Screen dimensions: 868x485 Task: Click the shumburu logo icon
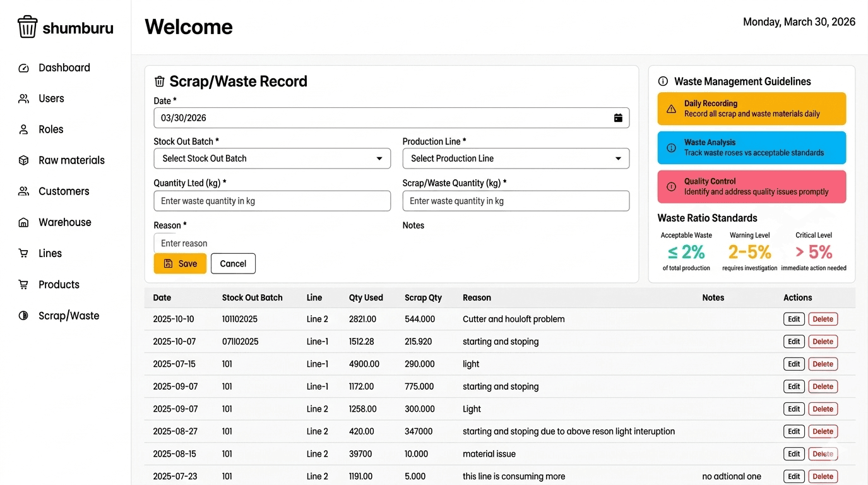[x=25, y=27]
